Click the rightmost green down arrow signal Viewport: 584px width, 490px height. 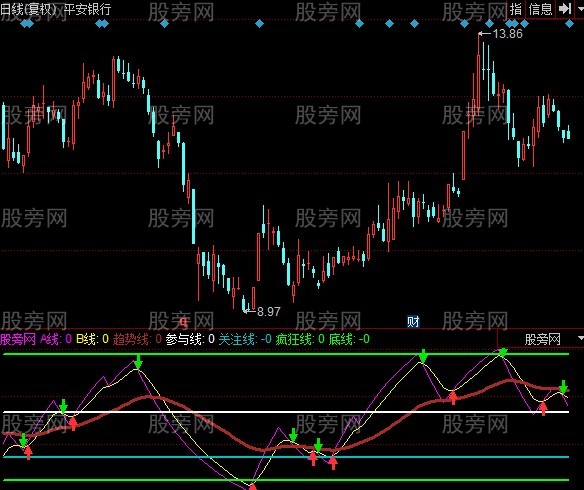[x=564, y=387]
